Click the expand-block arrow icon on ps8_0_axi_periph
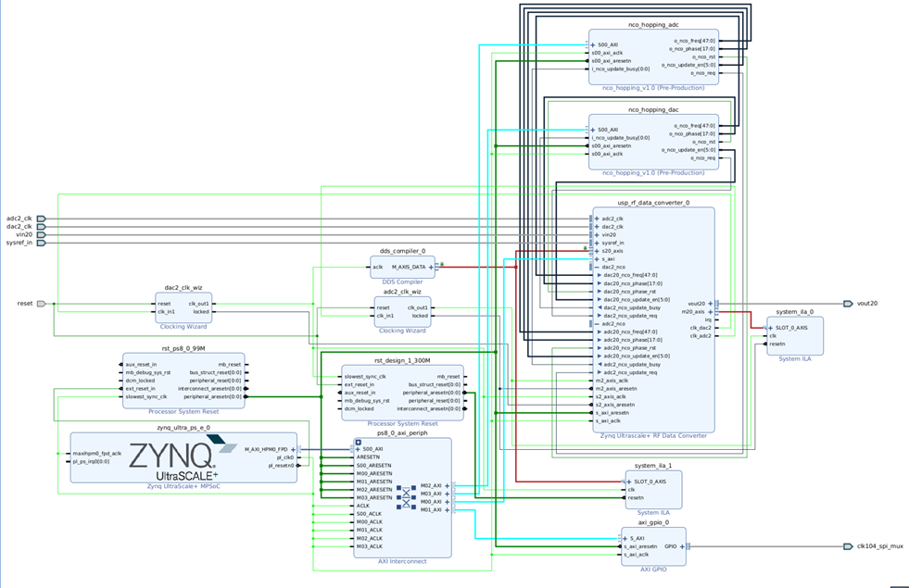909x588 pixels. pyautogui.click(x=359, y=442)
